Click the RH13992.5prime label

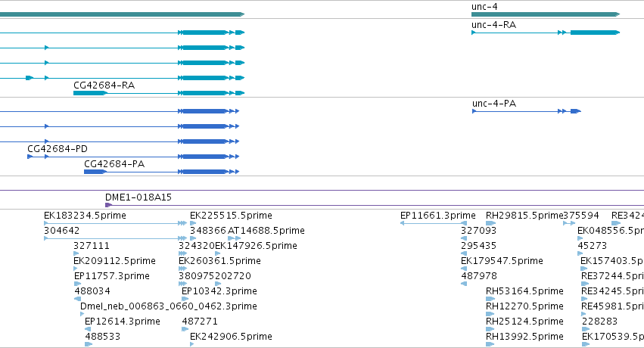(524, 337)
